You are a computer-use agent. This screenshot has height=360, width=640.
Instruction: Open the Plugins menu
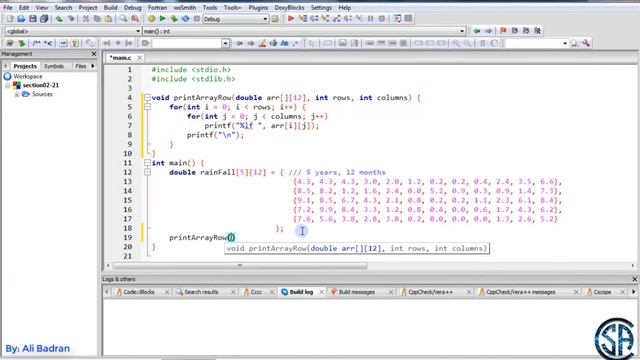pos(258,8)
